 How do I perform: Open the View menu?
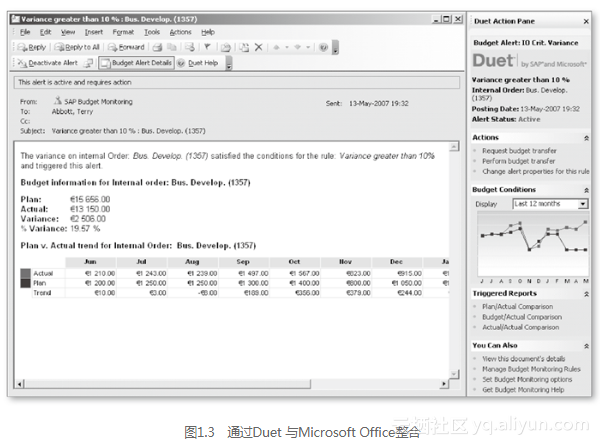pos(68,32)
